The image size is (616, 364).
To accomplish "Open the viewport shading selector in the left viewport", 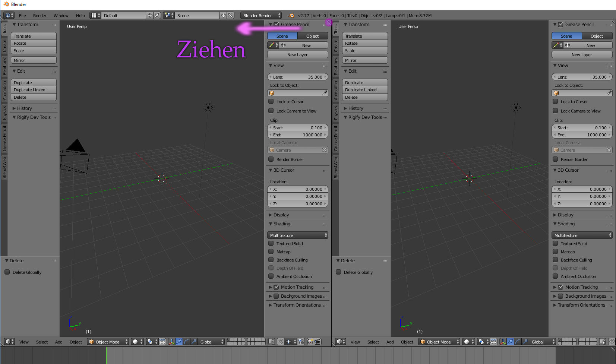I will 137,342.
